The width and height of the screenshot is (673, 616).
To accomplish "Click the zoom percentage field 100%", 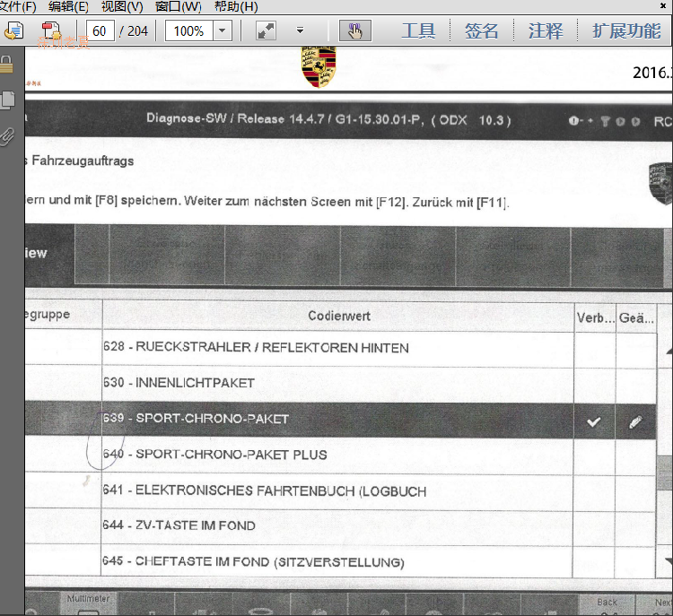I will pos(188,30).
